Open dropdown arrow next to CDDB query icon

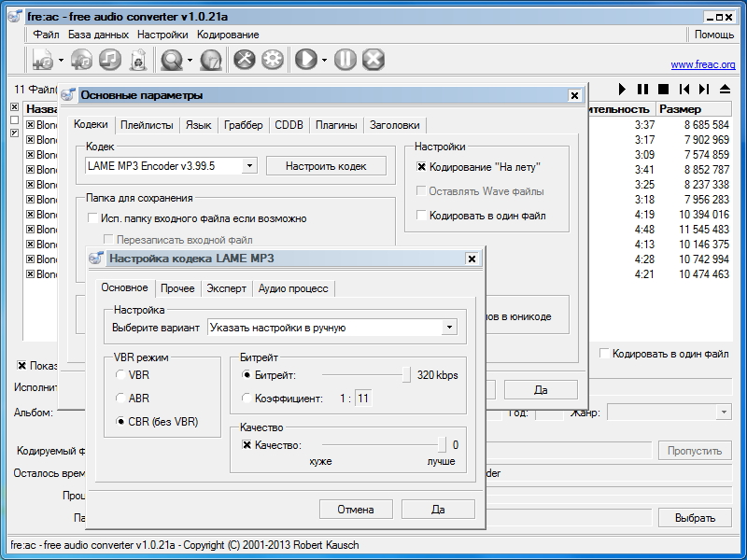190,60
